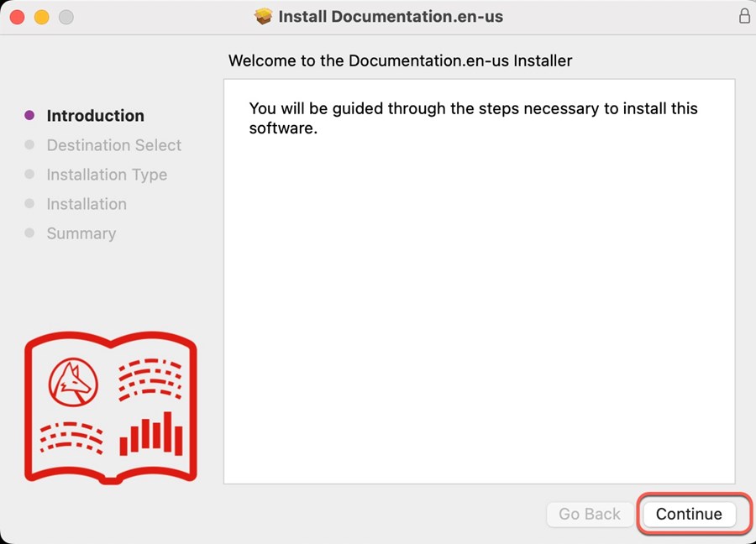The image size is (756, 544).
Task: Click the gray bullet beside Summary
Action: pos(29,233)
